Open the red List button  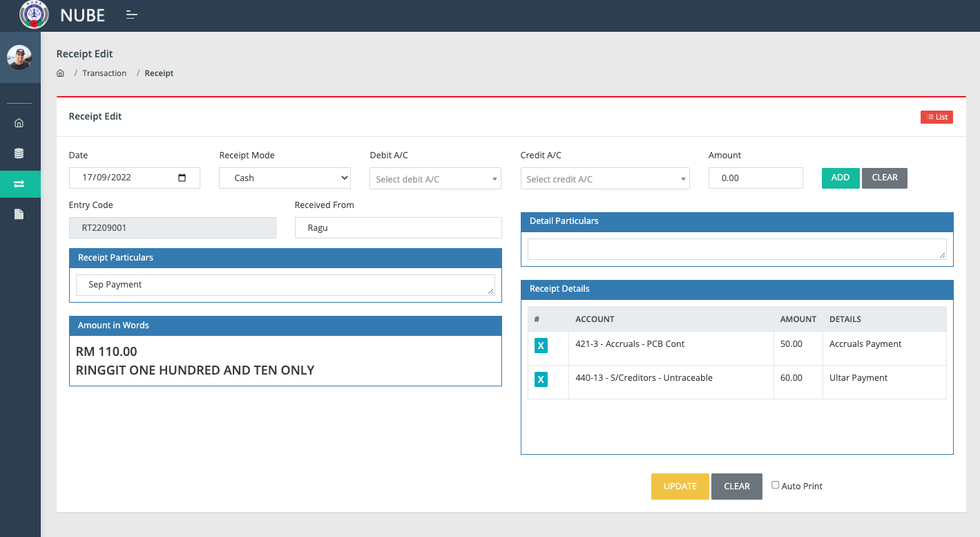pyautogui.click(x=936, y=117)
